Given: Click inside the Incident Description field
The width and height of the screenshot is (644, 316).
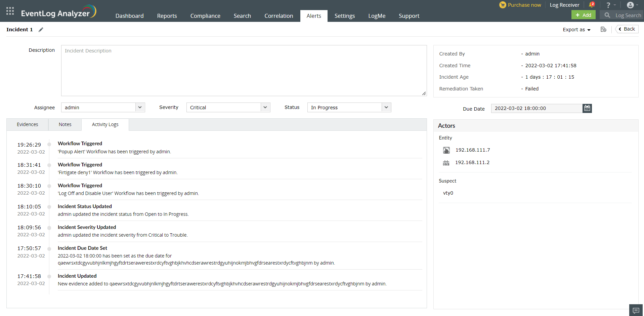Looking at the screenshot, I should tap(244, 71).
